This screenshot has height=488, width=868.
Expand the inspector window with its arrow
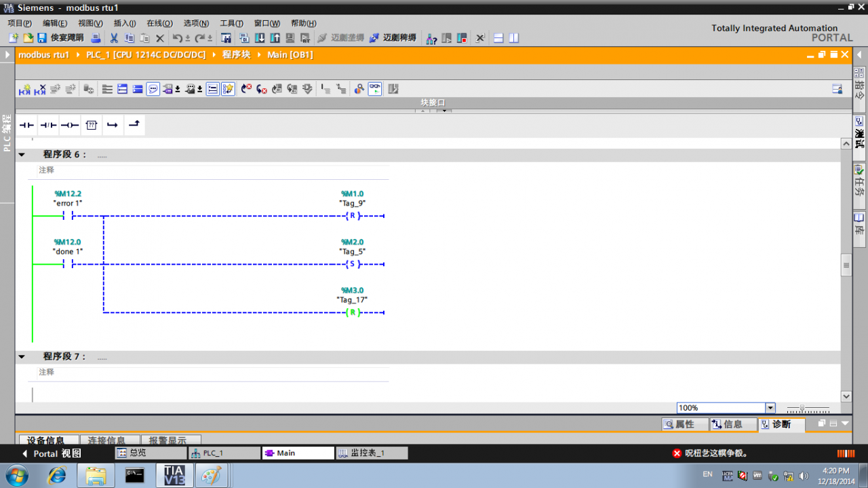click(x=845, y=424)
